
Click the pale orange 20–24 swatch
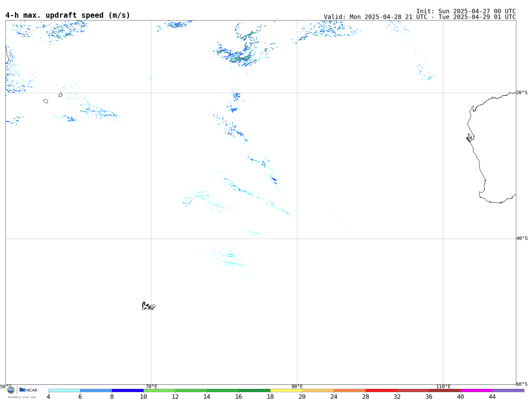pyautogui.click(x=318, y=391)
